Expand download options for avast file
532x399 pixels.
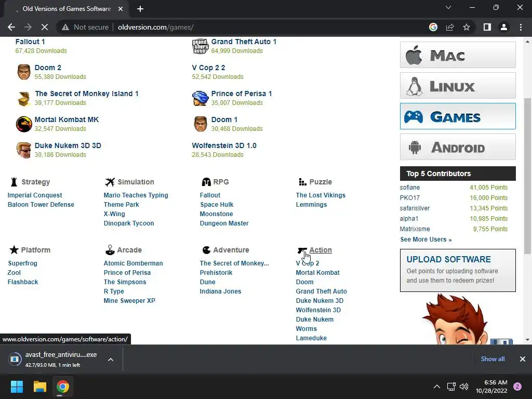pyautogui.click(x=111, y=360)
